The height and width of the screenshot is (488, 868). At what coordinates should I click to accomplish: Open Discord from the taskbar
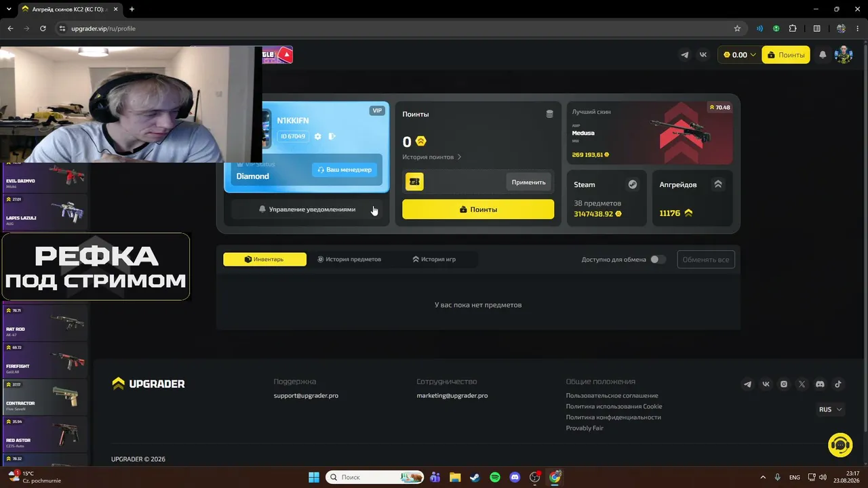pyautogui.click(x=515, y=477)
